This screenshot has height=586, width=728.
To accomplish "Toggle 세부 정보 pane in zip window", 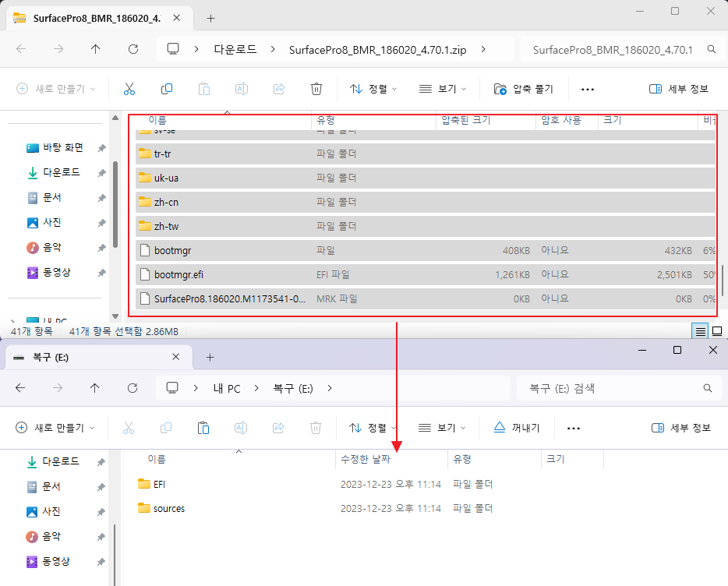I will click(x=678, y=89).
